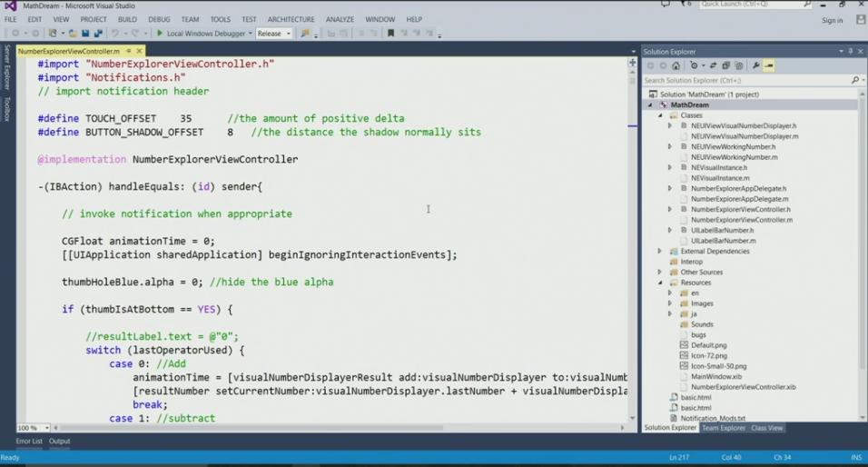
Task: Click the Sync with Active Document icon
Action: (x=713, y=65)
